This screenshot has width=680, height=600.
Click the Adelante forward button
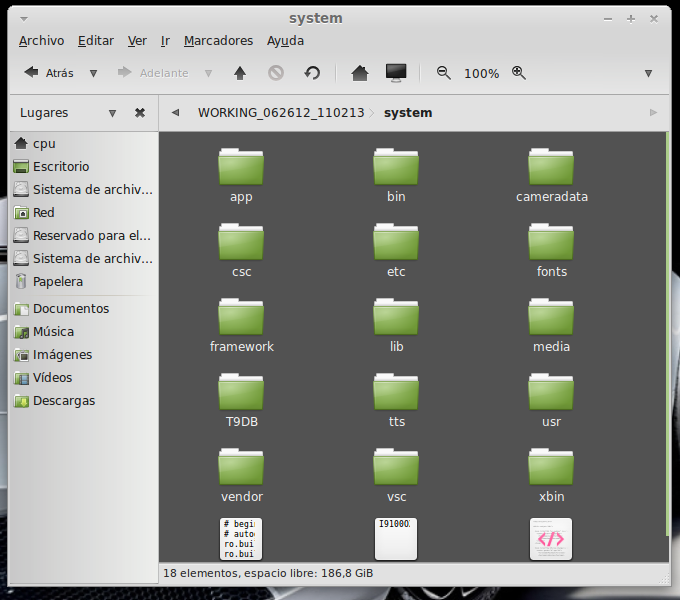[153, 73]
